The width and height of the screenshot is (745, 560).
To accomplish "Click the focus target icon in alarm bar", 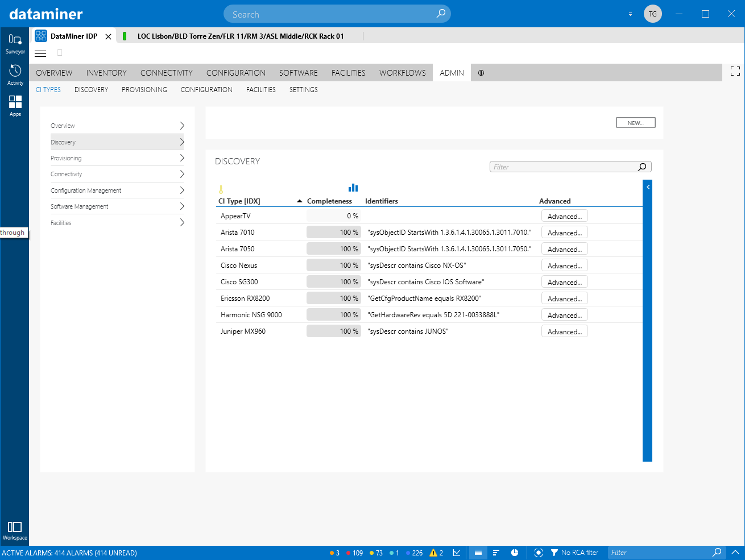I will click(539, 553).
